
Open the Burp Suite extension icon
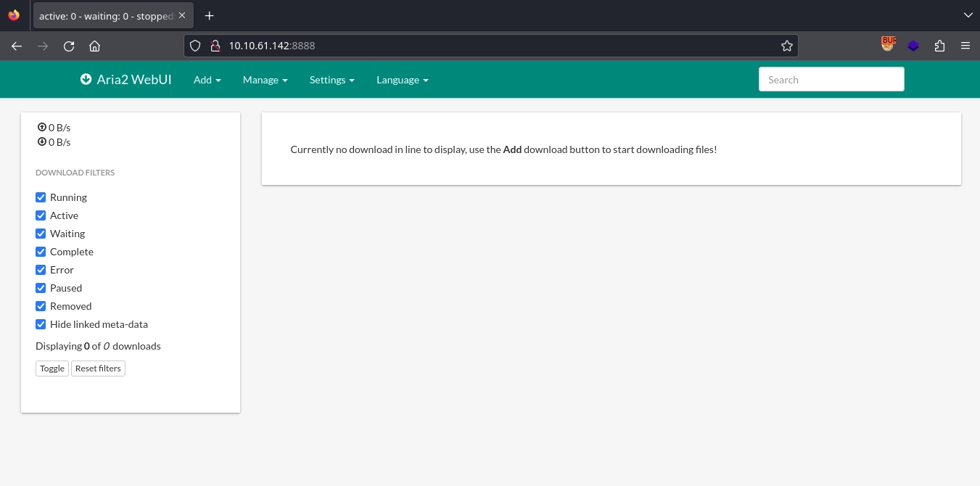(888, 45)
